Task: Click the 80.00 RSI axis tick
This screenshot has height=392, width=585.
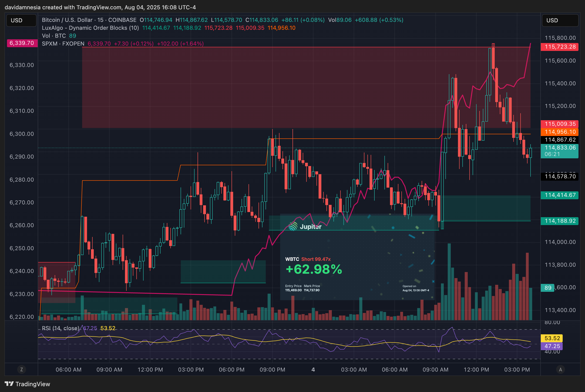Action: click(552, 322)
